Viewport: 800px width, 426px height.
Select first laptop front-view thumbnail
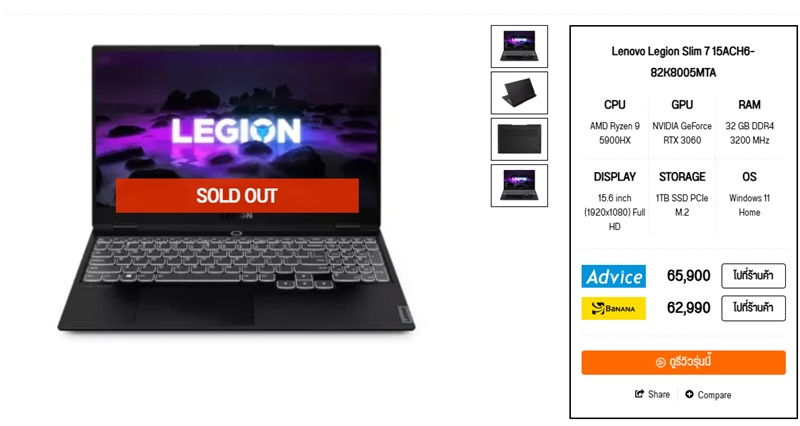[x=519, y=46]
